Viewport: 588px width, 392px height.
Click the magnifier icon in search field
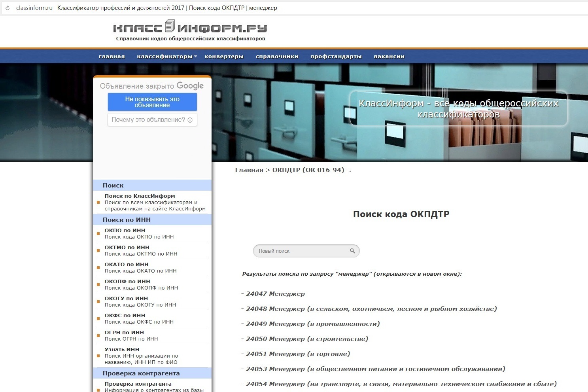[352, 251]
